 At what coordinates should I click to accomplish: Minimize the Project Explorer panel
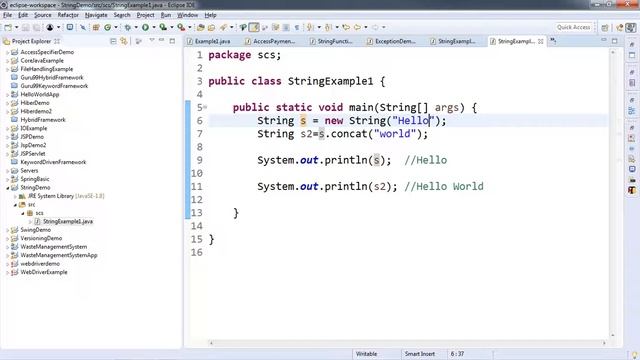click(x=162, y=40)
